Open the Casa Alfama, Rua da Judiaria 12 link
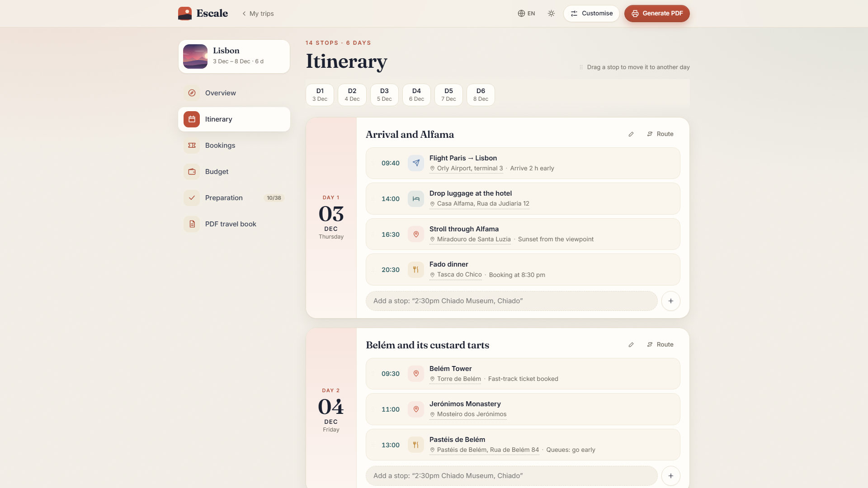 click(x=479, y=204)
